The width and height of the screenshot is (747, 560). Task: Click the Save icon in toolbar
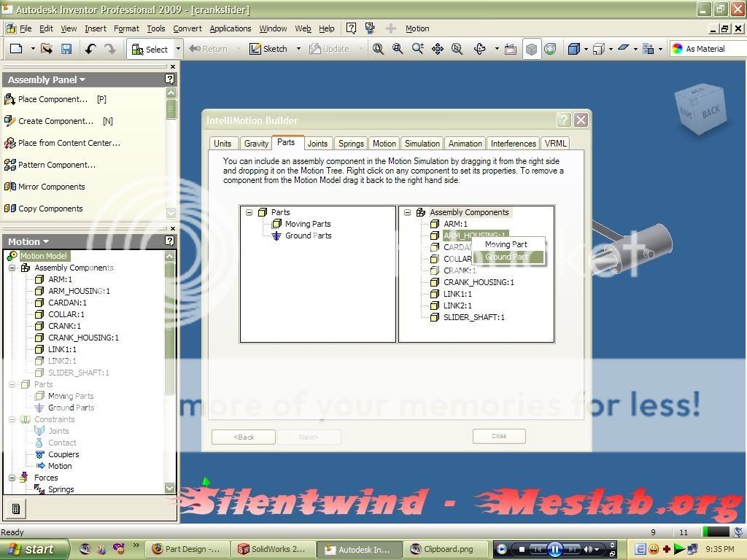(x=66, y=49)
